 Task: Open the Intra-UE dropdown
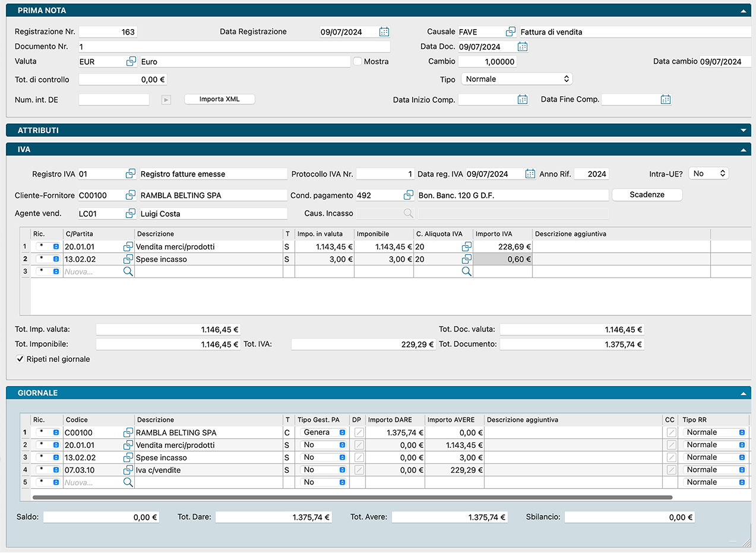click(708, 173)
